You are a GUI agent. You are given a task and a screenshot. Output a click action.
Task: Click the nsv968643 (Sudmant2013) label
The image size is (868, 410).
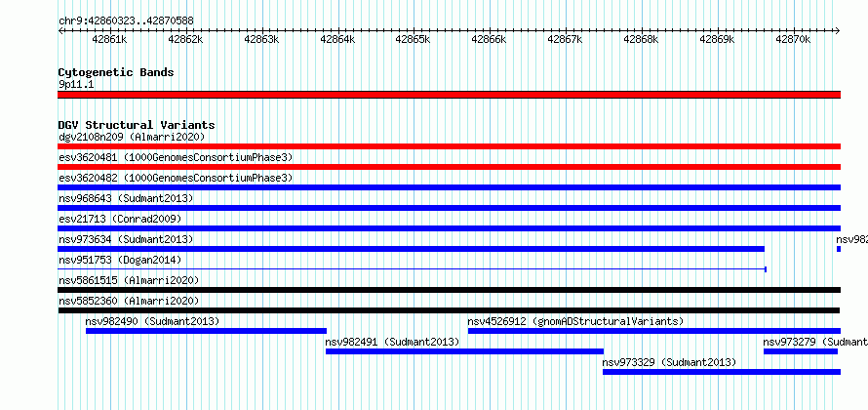(x=126, y=198)
